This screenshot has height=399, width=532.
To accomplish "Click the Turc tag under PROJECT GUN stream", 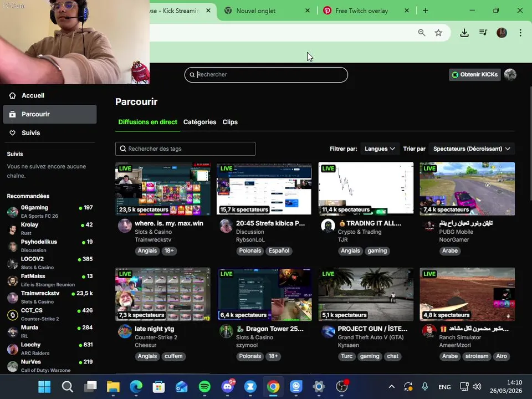I will [347, 356].
